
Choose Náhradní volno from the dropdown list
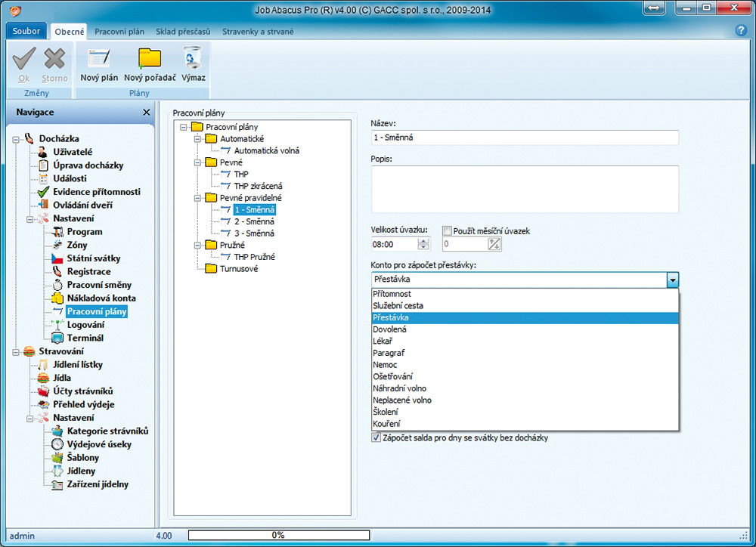click(525, 388)
